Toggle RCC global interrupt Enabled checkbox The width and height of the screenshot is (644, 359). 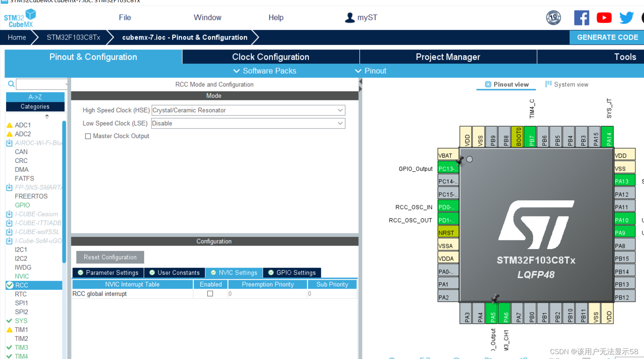[210, 294]
